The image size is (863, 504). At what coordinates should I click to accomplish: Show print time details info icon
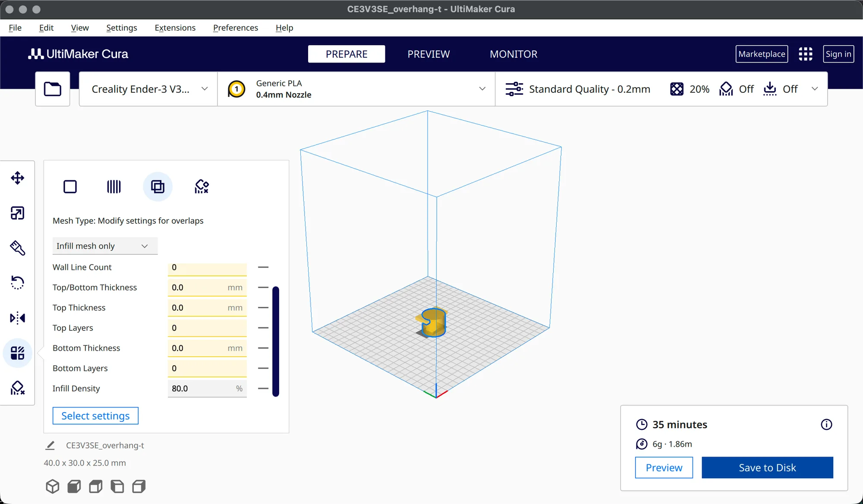tap(826, 425)
